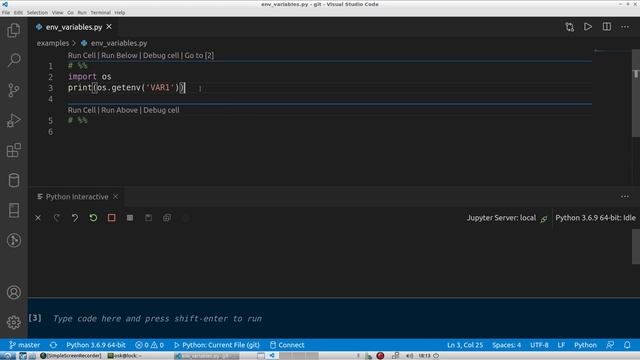
Task: Open the Explorer view in activity bar
Action: click(x=13, y=31)
